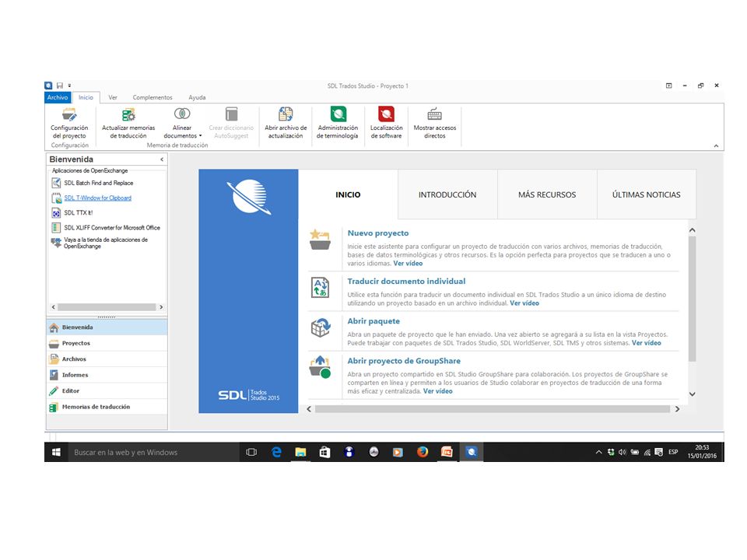Click Traducir documento individual link
The image size is (747, 560).
click(x=406, y=281)
